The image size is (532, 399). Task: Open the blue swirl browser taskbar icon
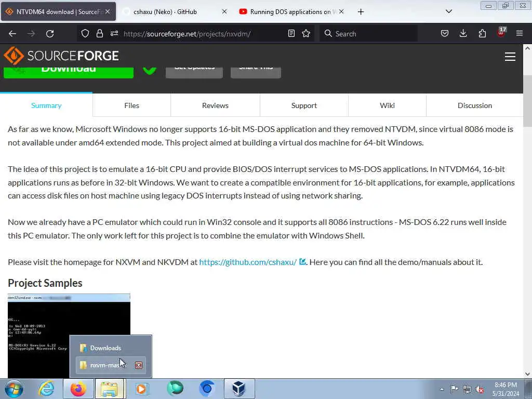(207, 389)
